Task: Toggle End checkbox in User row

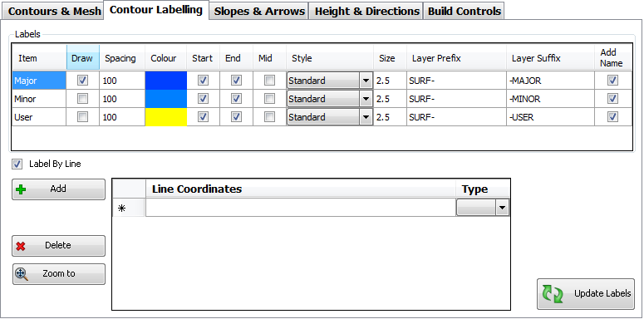Action: coord(236,117)
